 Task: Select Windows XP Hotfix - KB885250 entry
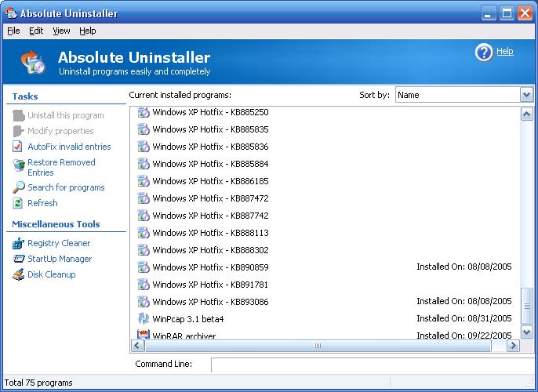click(325, 112)
